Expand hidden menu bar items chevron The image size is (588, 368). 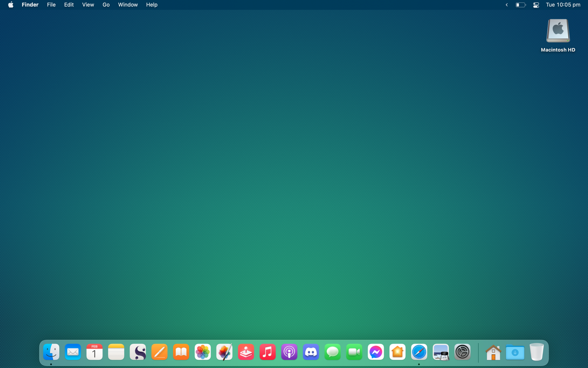[x=507, y=5]
